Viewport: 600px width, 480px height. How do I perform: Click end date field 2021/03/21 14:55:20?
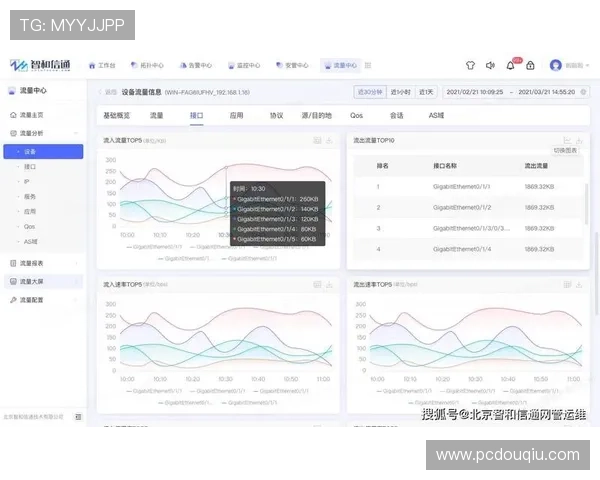pyautogui.click(x=546, y=92)
